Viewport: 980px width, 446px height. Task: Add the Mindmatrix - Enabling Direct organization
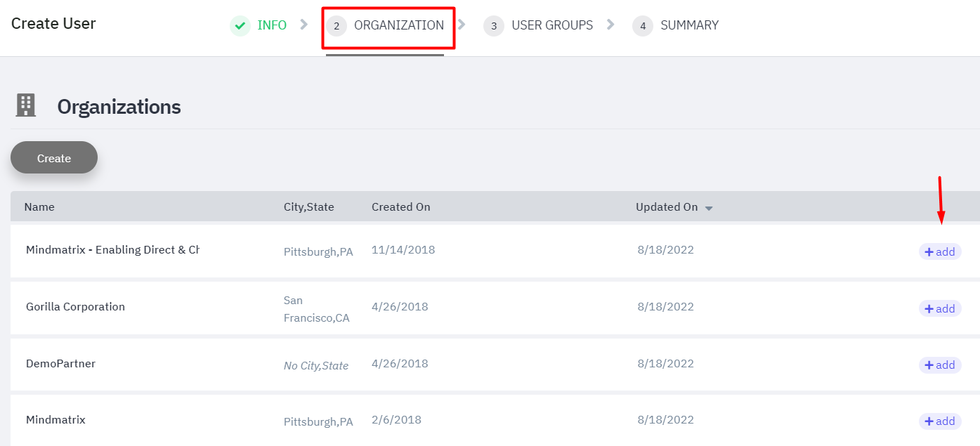[940, 251]
